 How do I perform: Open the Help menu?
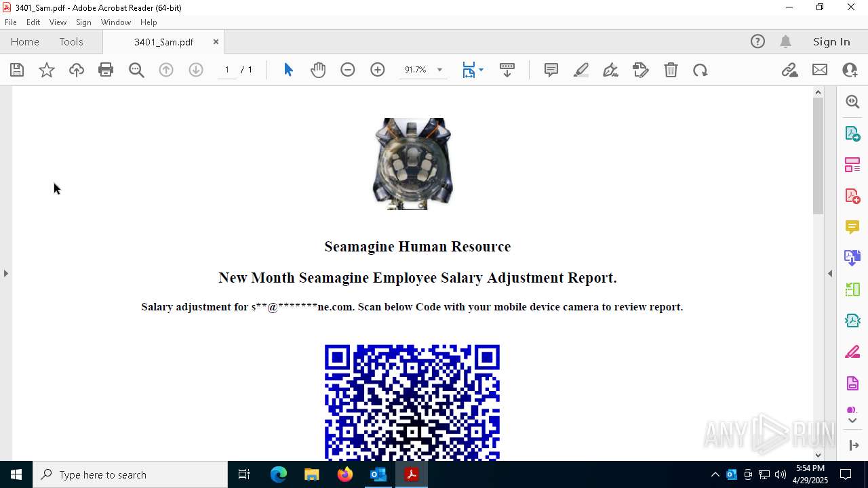149,22
